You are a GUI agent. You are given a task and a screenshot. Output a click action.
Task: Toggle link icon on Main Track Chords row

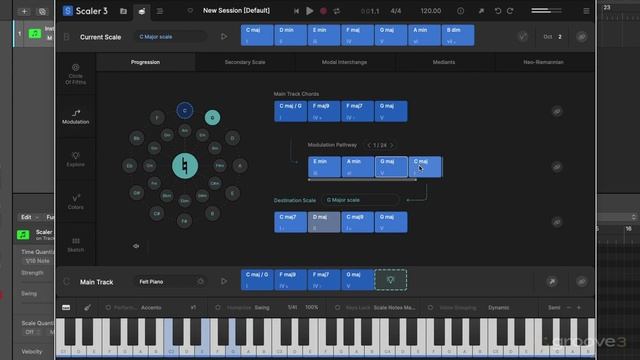coord(557,111)
